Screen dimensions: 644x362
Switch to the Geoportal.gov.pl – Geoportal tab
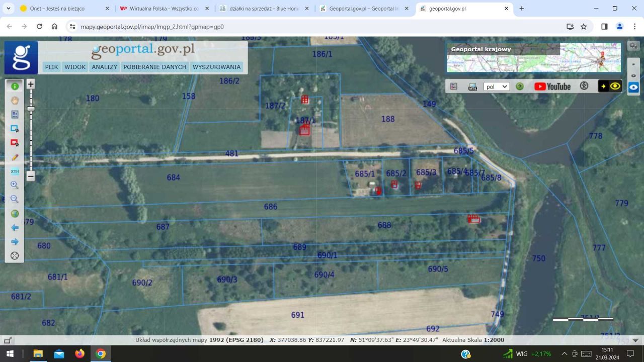click(364, 9)
